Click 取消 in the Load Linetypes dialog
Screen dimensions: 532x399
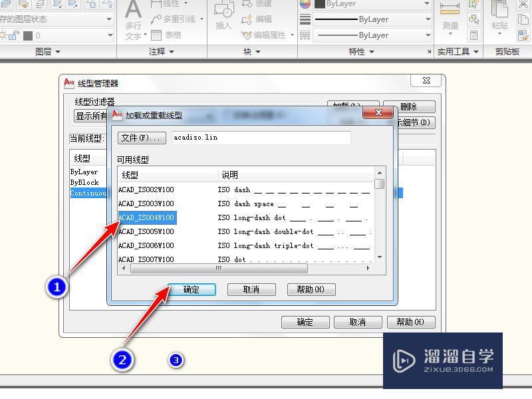point(251,289)
